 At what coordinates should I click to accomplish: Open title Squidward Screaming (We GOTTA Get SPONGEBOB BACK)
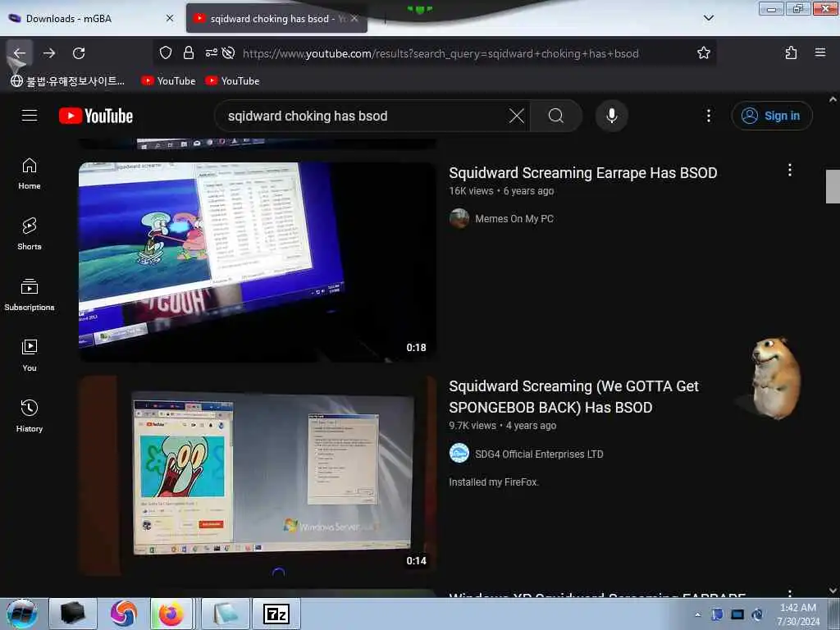[x=573, y=396]
